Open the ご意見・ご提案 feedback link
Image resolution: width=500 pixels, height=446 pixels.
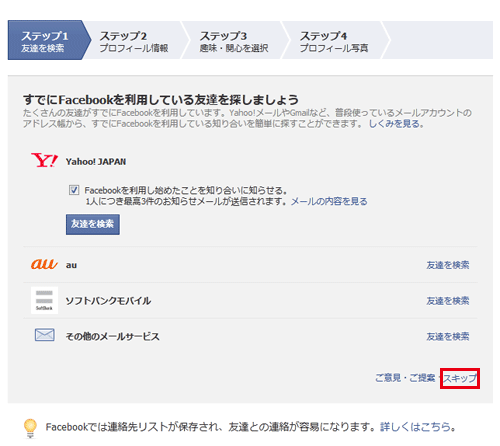[405, 378]
